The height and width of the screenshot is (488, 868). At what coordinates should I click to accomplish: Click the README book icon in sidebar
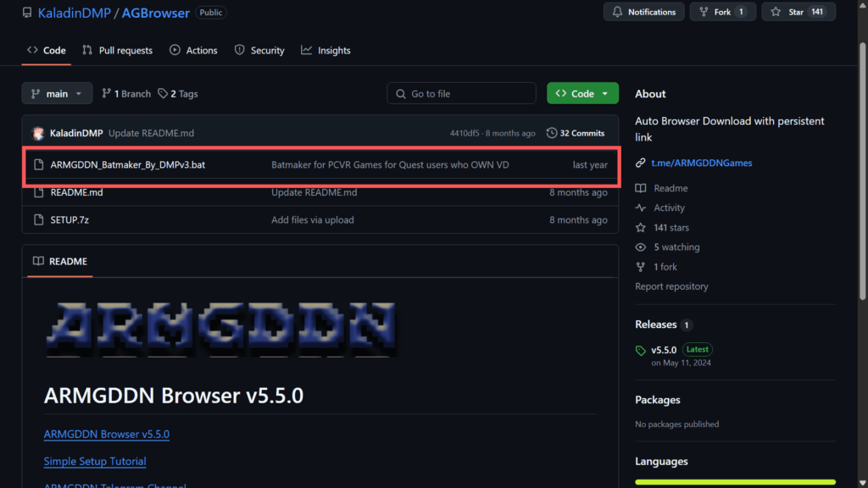point(641,188)
